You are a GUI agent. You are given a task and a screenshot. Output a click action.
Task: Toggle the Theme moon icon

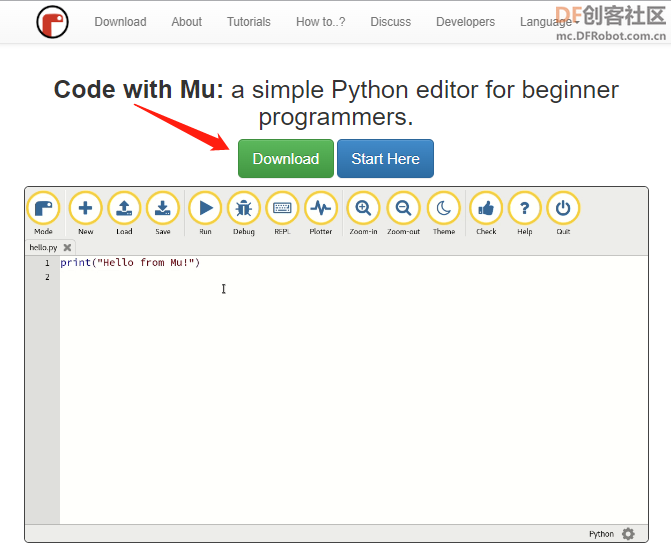click(x=444, y=208)
